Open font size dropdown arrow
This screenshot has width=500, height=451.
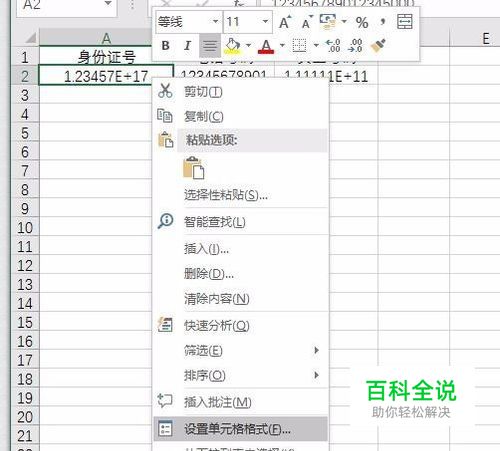pyautogui.click(x=265, y=22)
